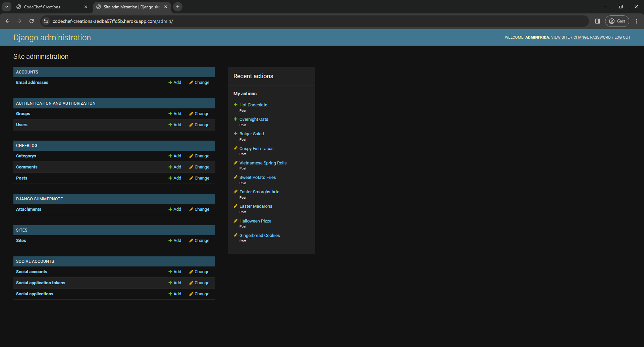Open the VIEW SITE link
This screenshot has width=644, height=347.
coord(560,37)
